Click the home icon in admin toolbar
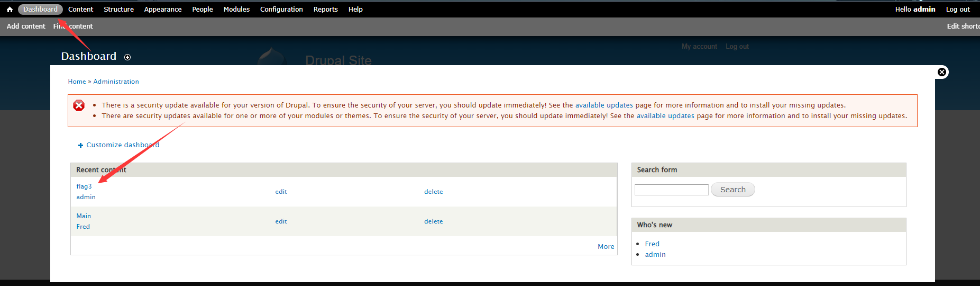This screenshot has width=980, height=286. [10, 10]
